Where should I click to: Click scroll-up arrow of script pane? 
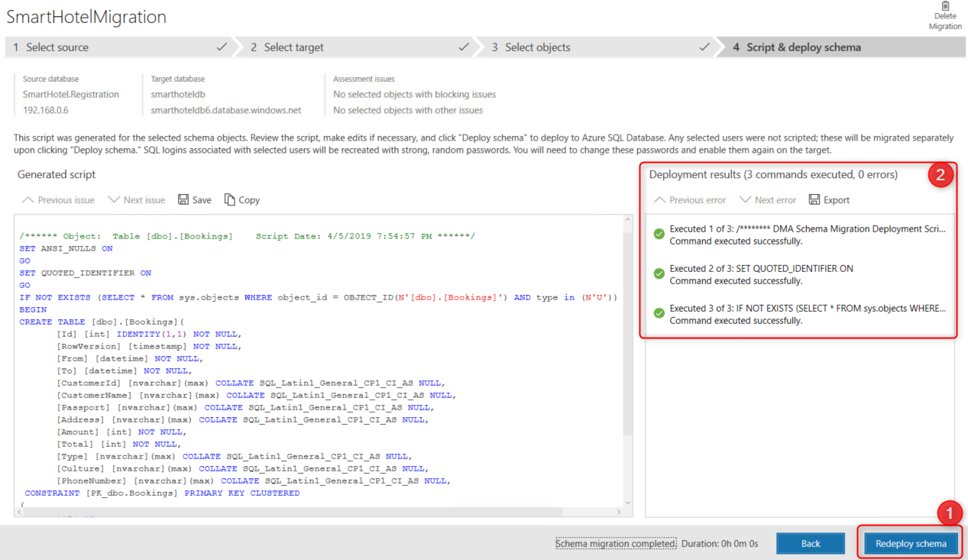(x=628, y=221)
